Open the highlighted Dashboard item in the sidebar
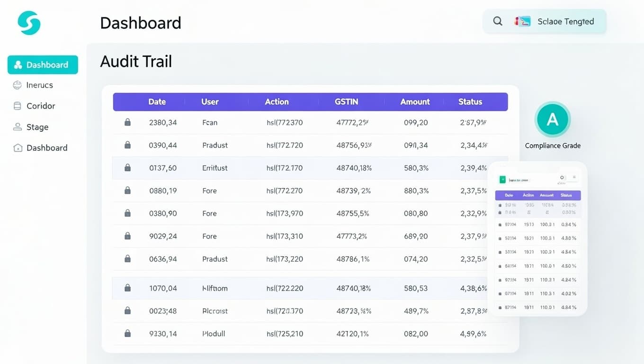This screenshot has width=644, height=364. click(43, 65)
